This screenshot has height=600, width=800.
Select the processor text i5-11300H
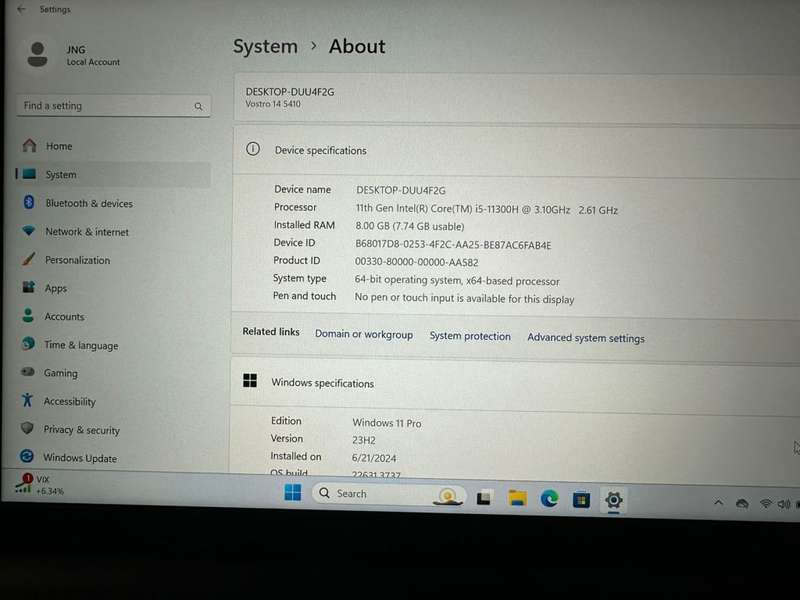tap(486, 209)
